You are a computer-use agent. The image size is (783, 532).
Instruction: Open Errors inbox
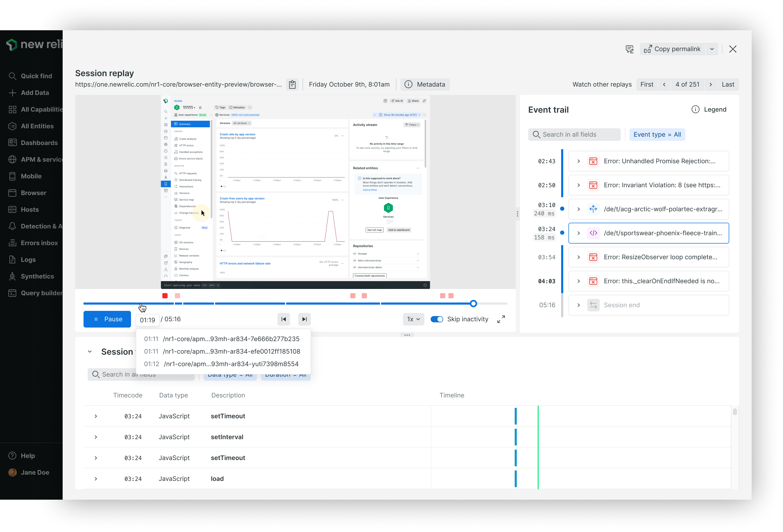(33, 243)
